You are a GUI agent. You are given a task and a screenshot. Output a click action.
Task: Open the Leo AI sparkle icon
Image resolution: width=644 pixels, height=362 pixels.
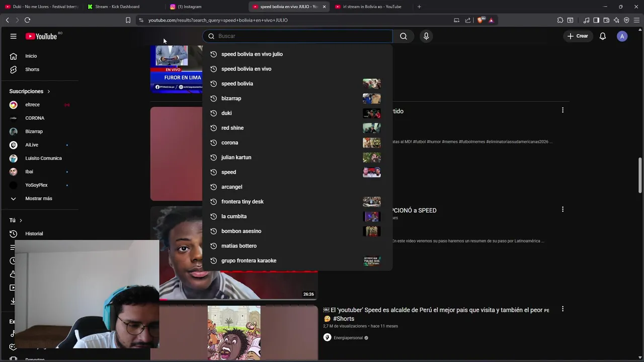click(616, 20)
